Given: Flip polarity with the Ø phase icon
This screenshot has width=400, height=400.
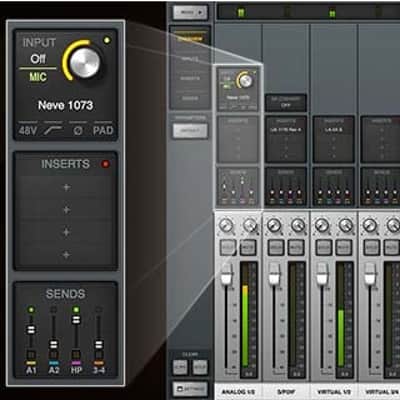Looking at the screenshot, I should tap(78, 131).
